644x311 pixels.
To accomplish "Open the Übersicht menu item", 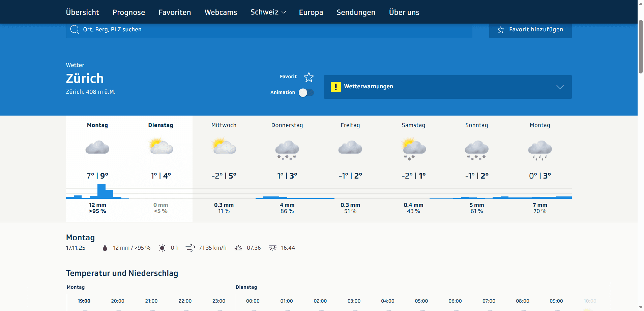I will [x=83, y=12].
